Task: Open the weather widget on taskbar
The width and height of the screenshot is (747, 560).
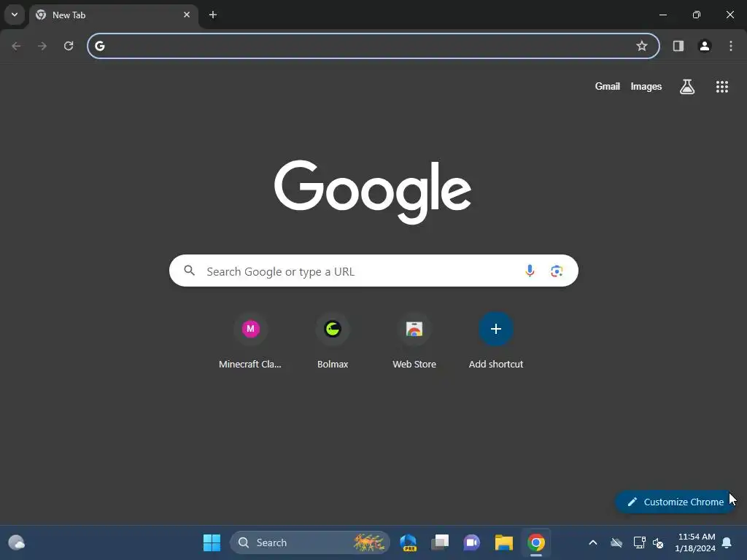Action: [x=17, y=542]
